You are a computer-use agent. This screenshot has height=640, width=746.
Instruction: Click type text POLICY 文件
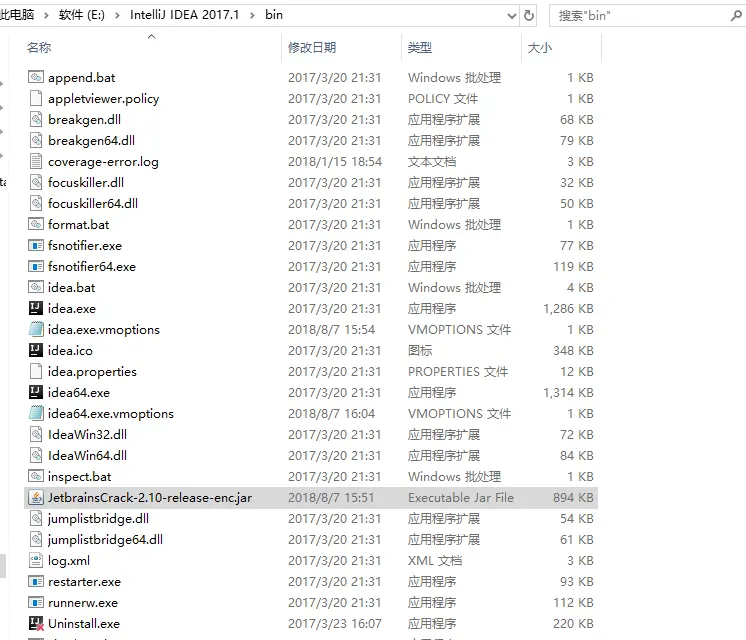point(443,98)
